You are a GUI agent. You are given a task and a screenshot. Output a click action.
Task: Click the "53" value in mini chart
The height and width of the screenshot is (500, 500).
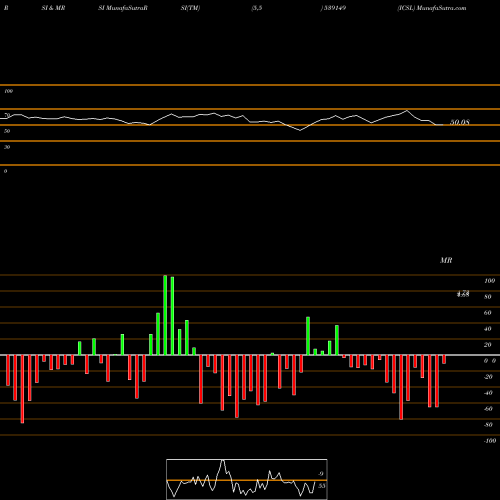tap(321, 486)
